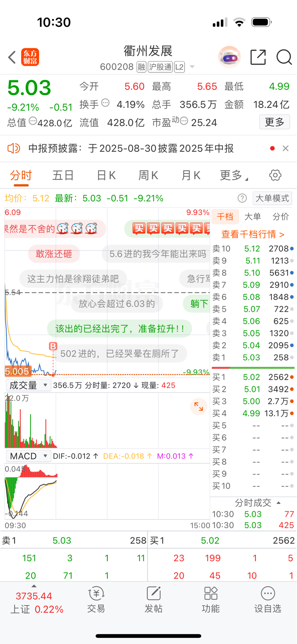Image resolution: width=297 pixels, height=644 pixels.
Task: Tap info icon beside 换手
Action: [105, 103]
